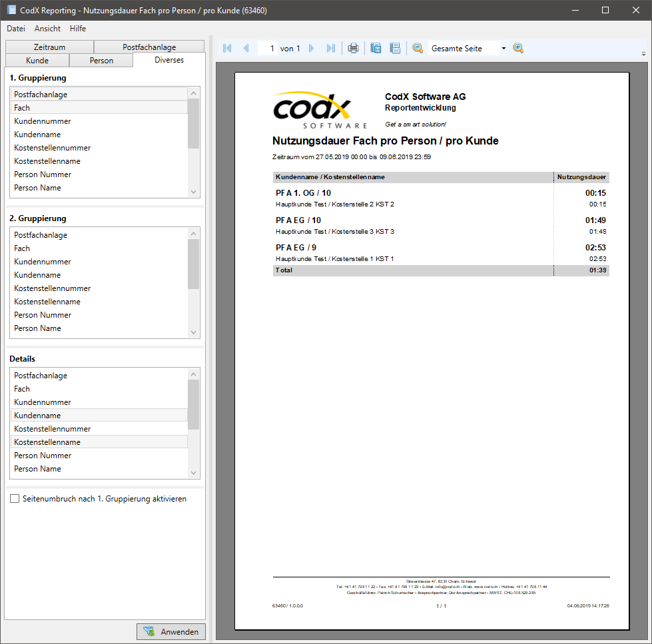
Task: Jump to the first report page
Action: point(226,48)
